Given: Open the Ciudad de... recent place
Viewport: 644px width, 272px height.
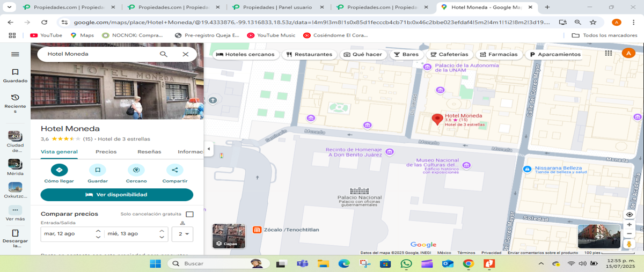Looking at the screenshot, I should [15, 141].
